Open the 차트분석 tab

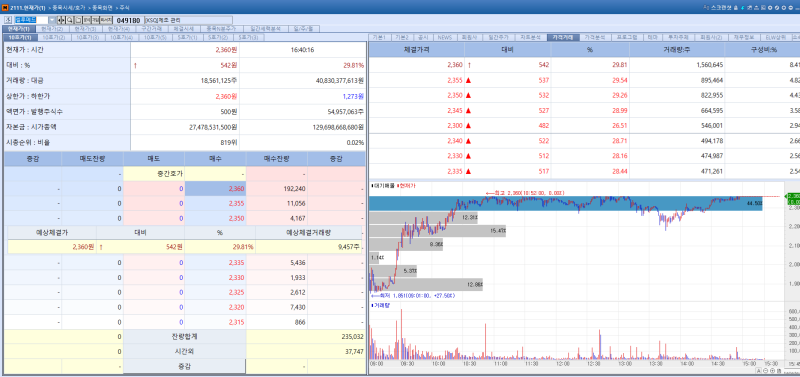click(x=531, y=37)
